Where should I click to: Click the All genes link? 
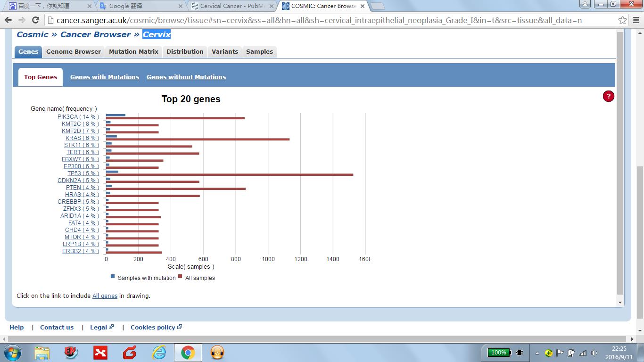point(105,296)
